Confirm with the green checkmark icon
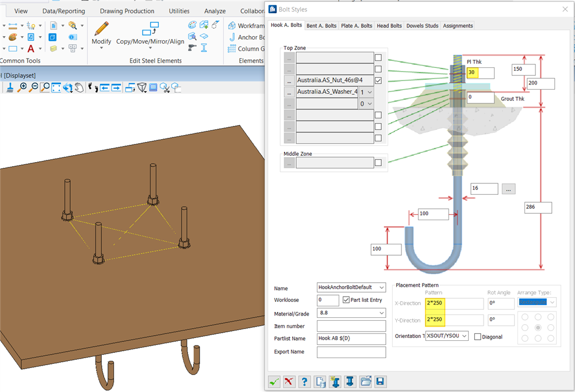This screenshot has height=392, width=575. [x=274, y=381]
